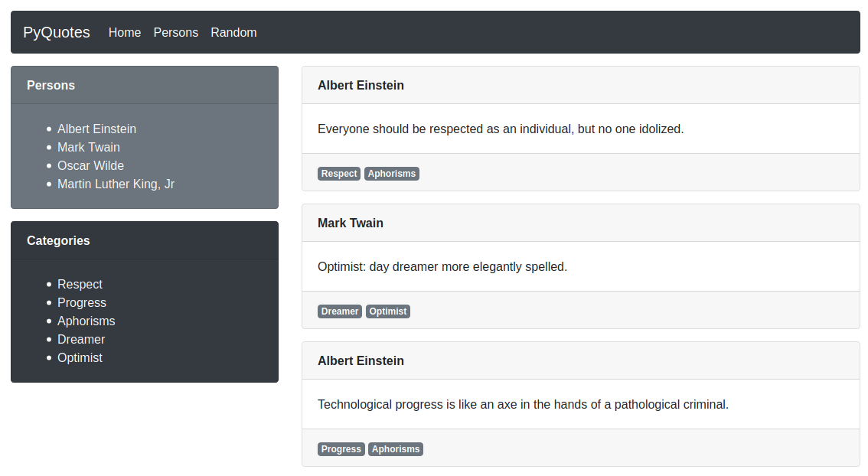Click the PyQuotes brand logo
The image size is (868, 476).
click(57, 32)
